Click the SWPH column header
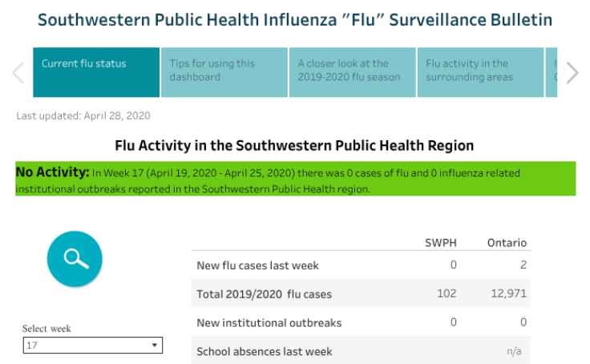 440,243
